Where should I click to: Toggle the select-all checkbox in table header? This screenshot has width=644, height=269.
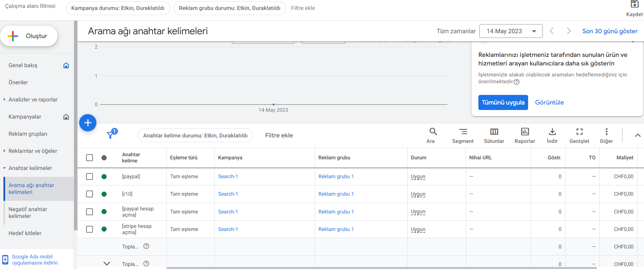pyautogui.click(x=90, y=158)
